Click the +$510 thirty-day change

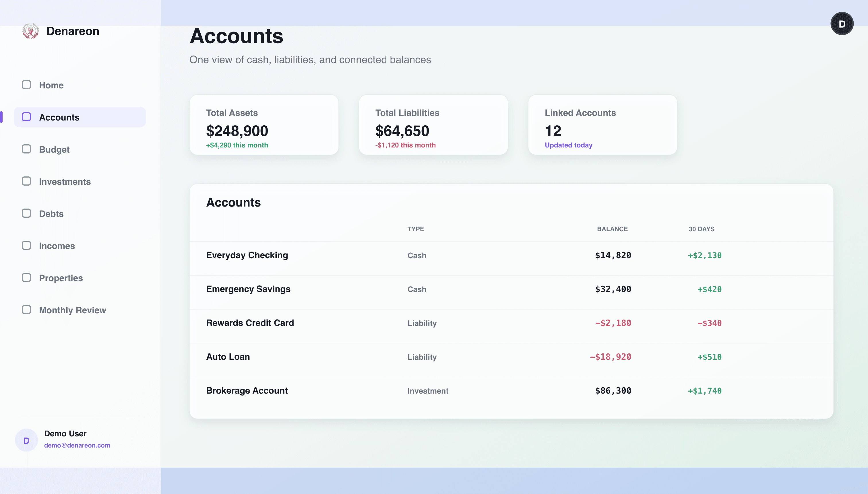coord(710,357)
